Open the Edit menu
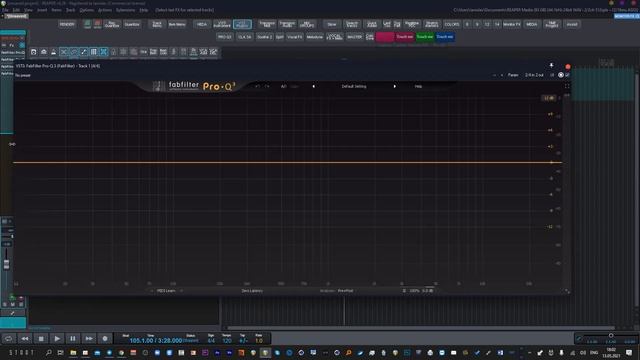This screenshot has width=640, height=360. click(x=16, y=10)
